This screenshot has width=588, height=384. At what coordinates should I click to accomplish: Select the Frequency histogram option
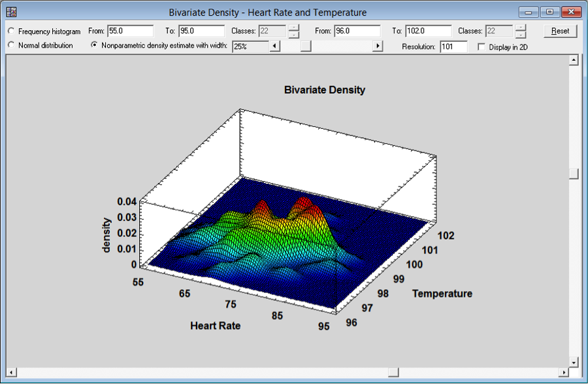click(10, 31)
